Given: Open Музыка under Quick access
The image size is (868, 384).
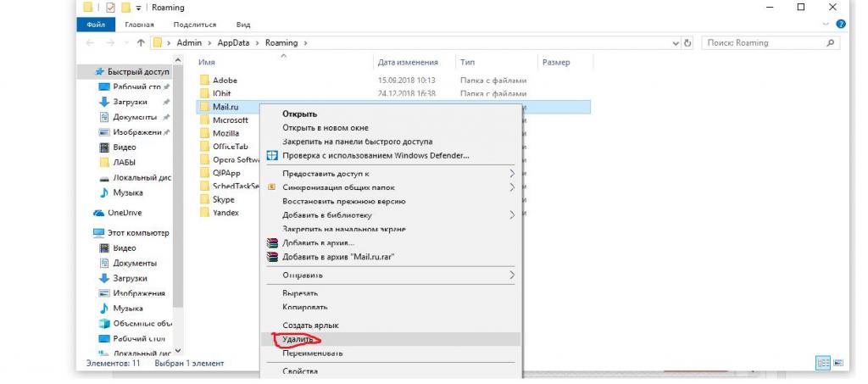Looking at the screenshot, I should click(x=127, y=192).
